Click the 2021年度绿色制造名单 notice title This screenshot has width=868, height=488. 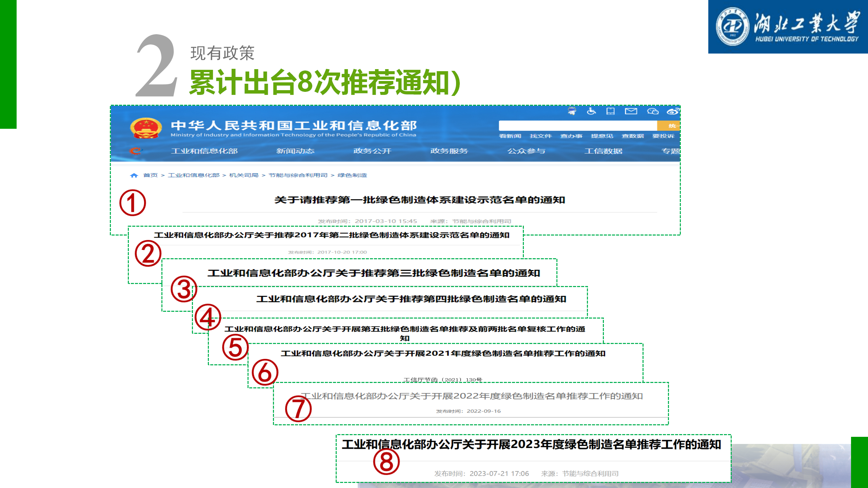pyautogui.click(x=443, y=353)
